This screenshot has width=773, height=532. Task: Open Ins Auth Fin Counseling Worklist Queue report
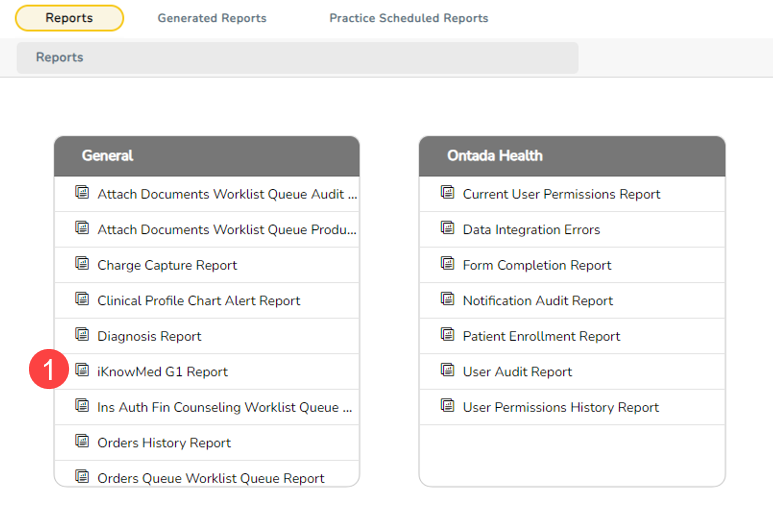[x=224, y=407]
